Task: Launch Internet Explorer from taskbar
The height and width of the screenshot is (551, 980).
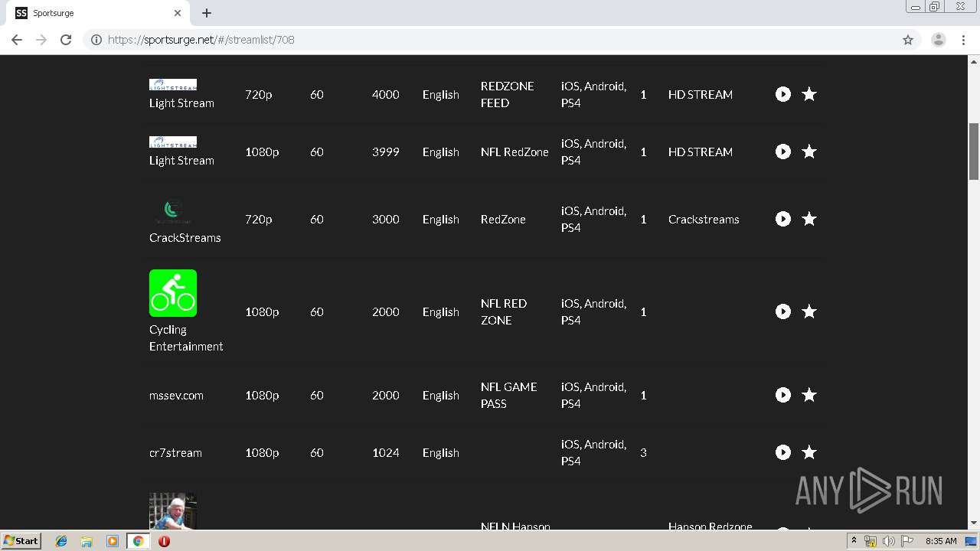Action: point(61,541)
